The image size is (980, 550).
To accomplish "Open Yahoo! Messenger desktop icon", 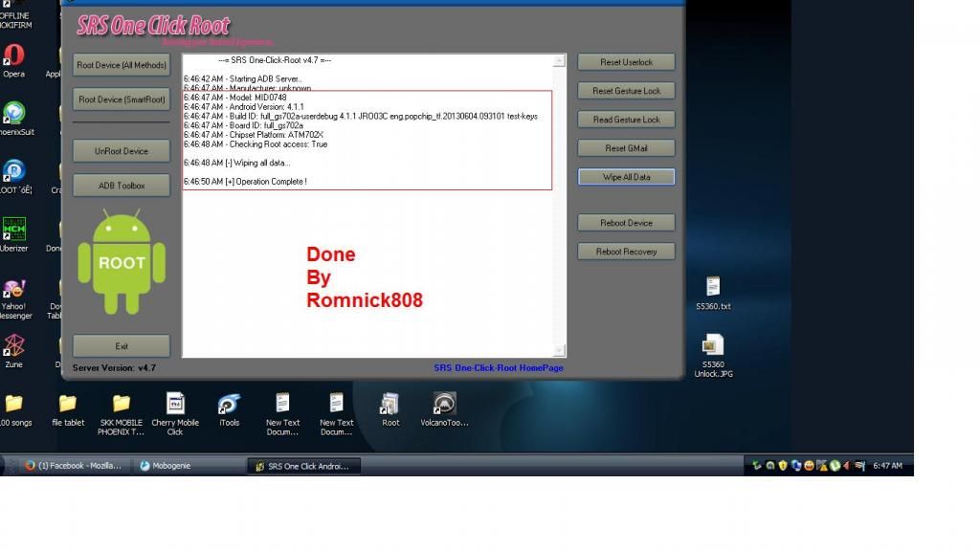I will click(x=15, y=299).
